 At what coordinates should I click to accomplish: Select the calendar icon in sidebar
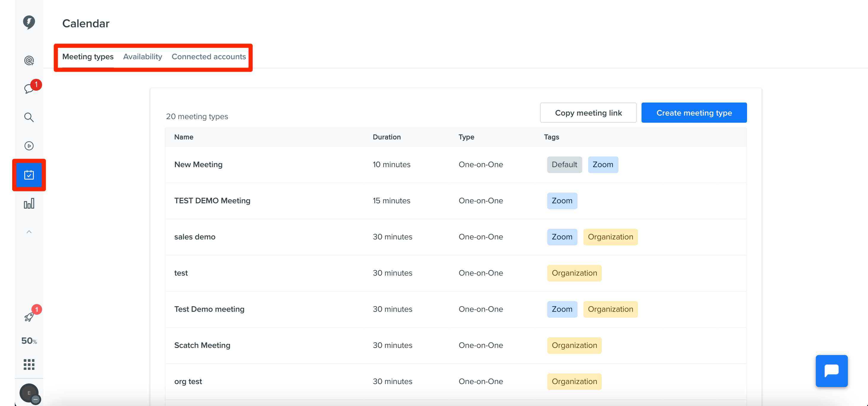(29, 175)
